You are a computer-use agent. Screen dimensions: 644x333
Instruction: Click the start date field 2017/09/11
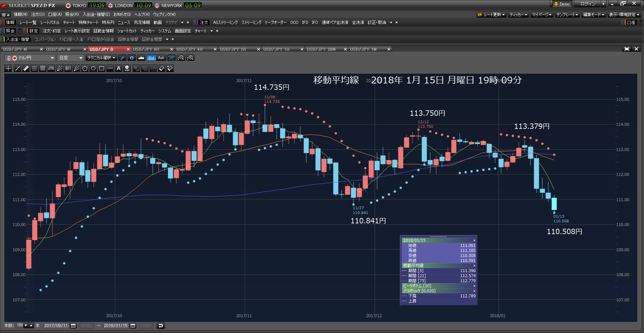pos(56,326)
